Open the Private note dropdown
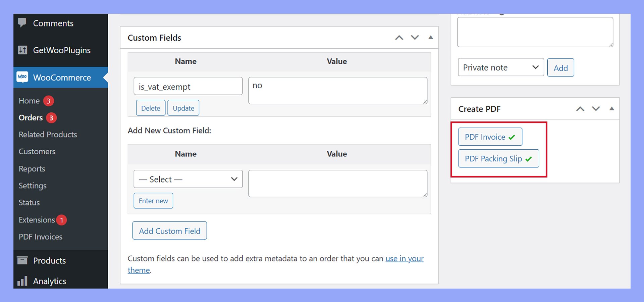644x302 pixels. (500, 67)
